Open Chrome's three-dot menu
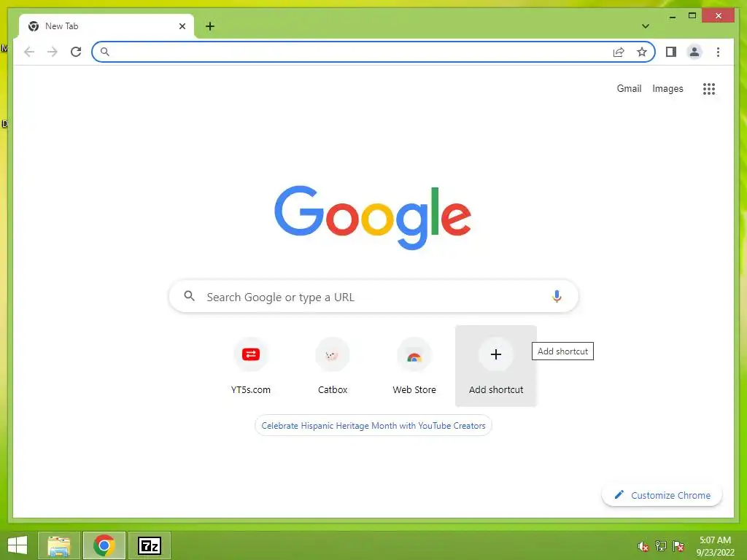This screenshot has width=747, height=560. click(x=718, y=52)
